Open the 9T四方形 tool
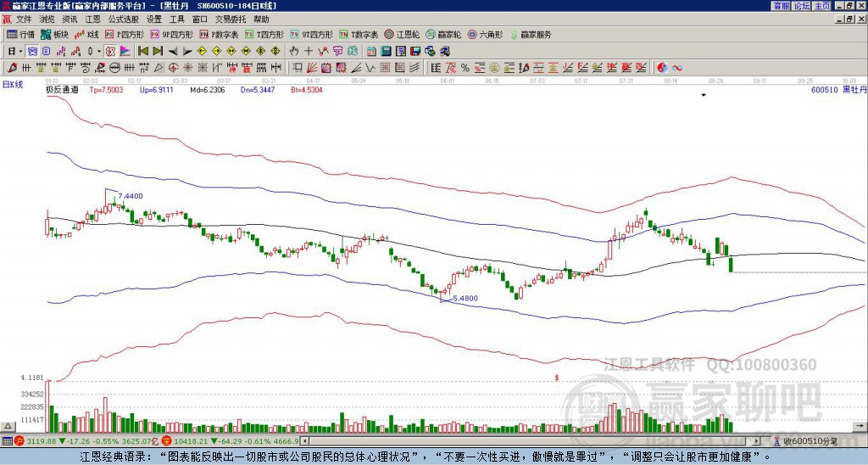 click(x=311, y=34)
